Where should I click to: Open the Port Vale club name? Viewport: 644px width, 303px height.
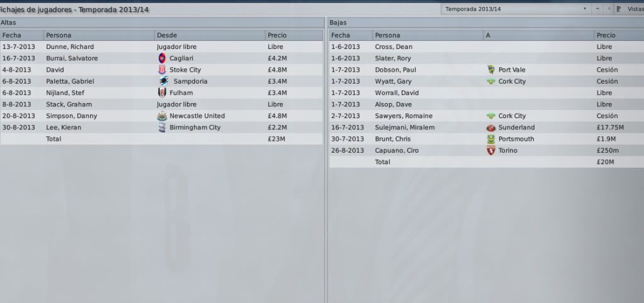pos(512,70)
